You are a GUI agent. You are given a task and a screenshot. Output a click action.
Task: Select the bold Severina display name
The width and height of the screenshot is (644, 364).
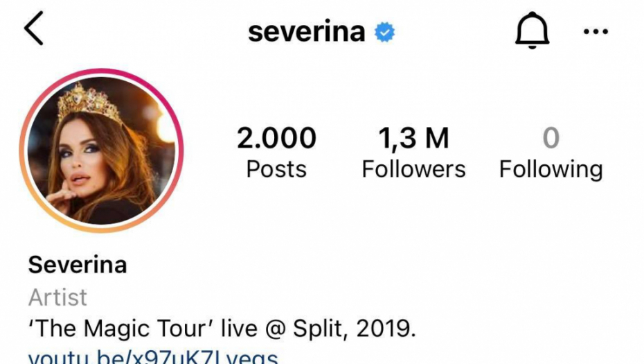[x=78, y=264]
